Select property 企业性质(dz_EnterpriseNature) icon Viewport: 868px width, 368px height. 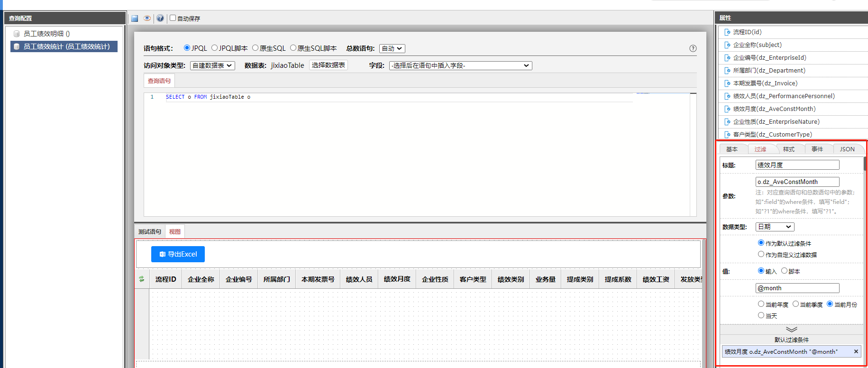tap(727, 122)
